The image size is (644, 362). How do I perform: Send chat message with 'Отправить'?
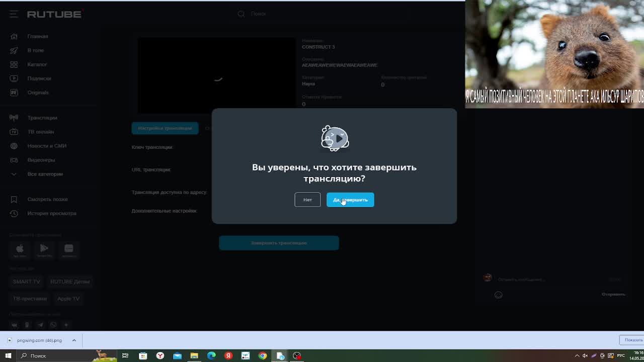[613, 294]
